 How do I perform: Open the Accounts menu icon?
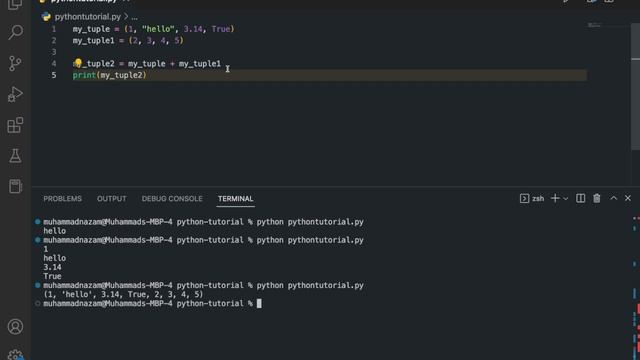[15, 327]
